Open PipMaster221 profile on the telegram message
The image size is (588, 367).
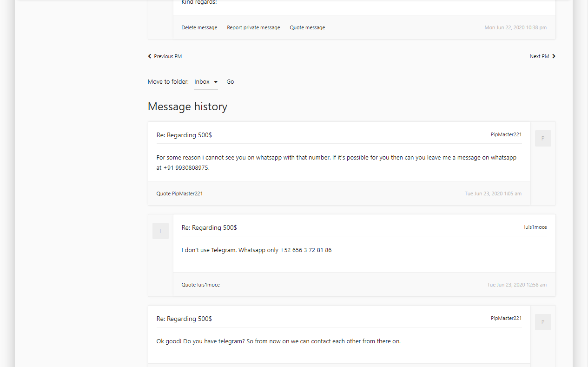pos(506,318)
